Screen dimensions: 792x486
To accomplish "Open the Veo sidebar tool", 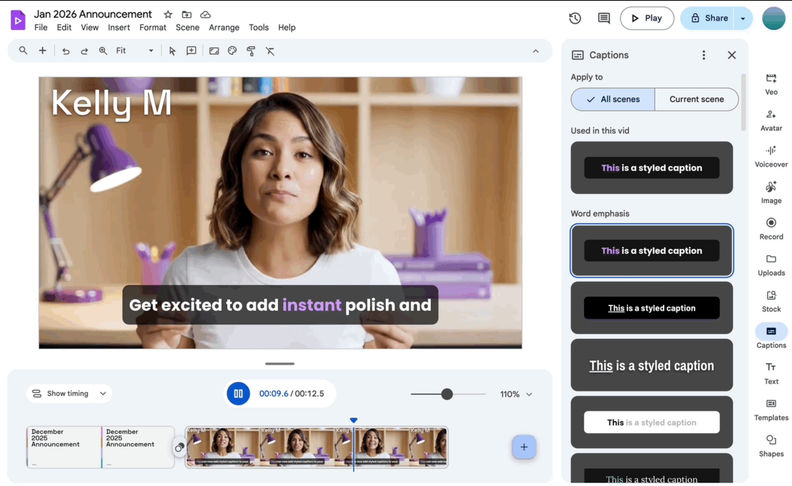I will coord(771,84).
